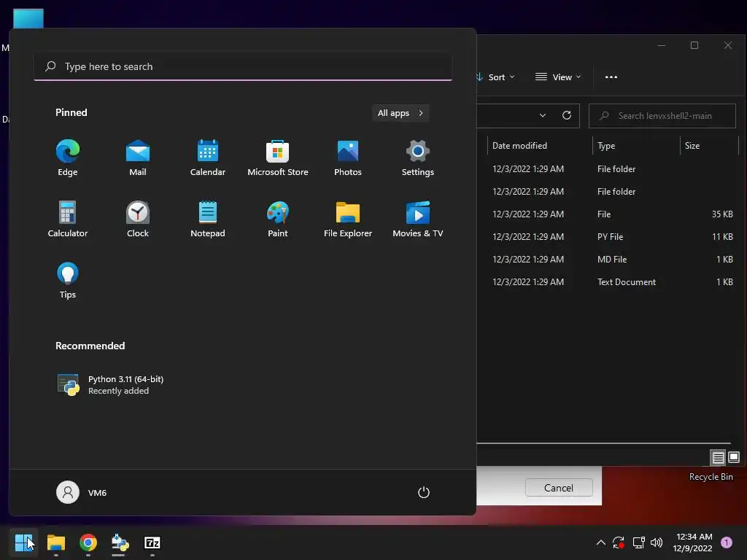Click the power button in Start menu
The height and width of the screenshot is (560, 747).
tap(424, 492)
